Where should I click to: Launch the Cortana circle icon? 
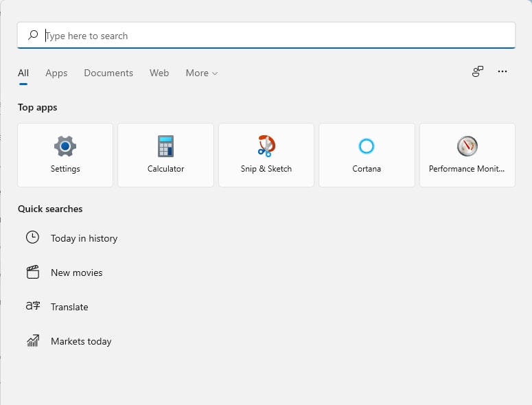[x=367, y=146]
